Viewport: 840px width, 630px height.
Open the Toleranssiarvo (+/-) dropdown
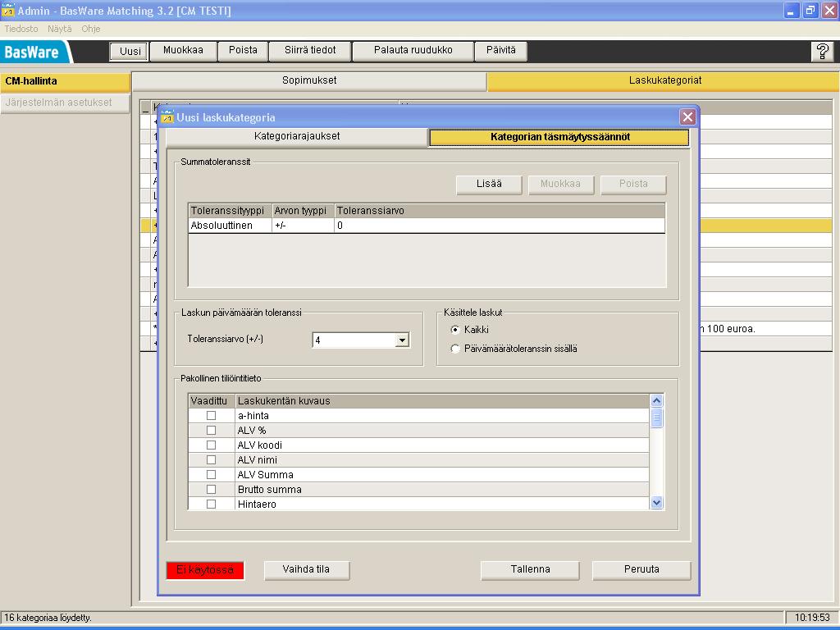tap(402, 340)
